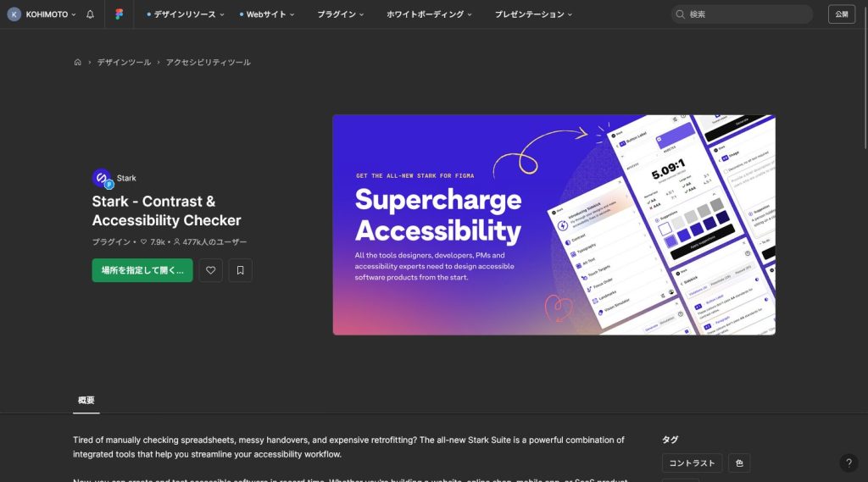Open the help question mark button

pos(849,463)
